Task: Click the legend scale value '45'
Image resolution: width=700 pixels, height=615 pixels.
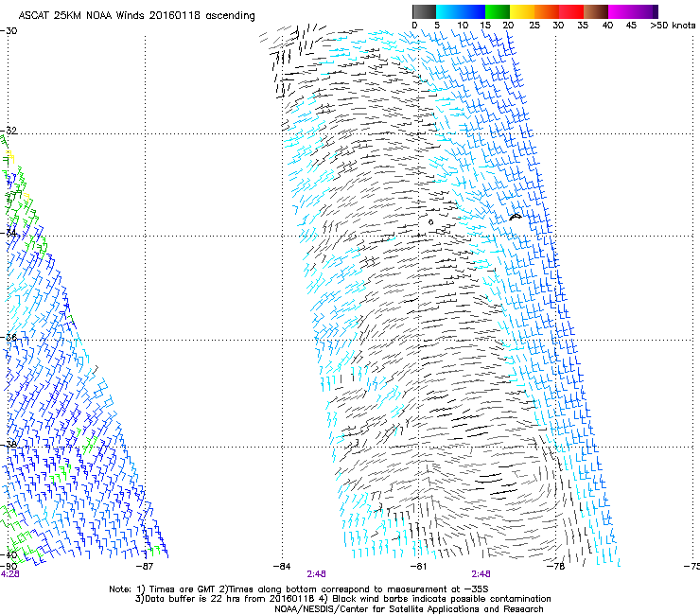Action: 631,26
